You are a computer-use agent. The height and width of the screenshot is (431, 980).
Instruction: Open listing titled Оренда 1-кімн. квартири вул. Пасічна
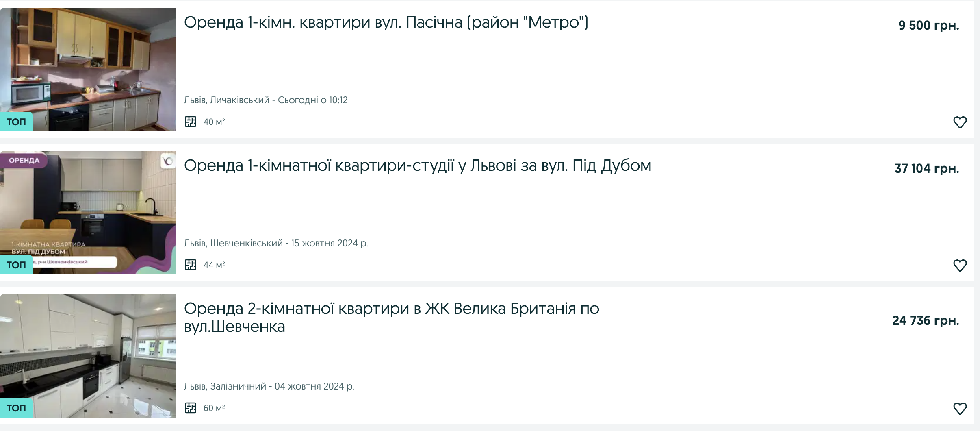pos(386,22)
